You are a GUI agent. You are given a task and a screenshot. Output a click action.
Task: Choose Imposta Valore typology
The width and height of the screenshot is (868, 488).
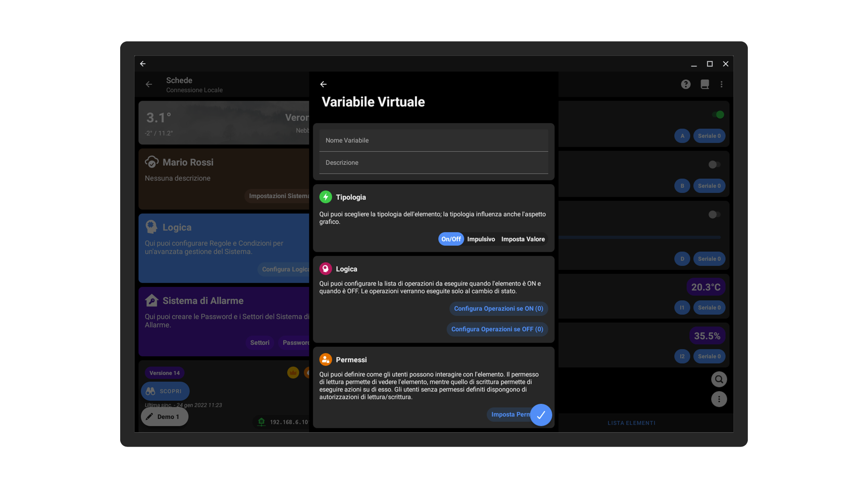click(x=523, y=239)
